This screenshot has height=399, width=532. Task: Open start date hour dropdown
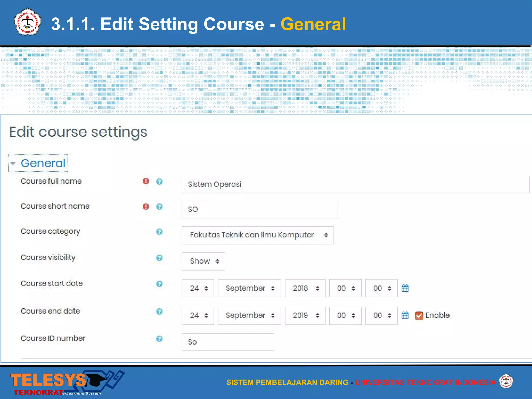click(x=345, y=288)
